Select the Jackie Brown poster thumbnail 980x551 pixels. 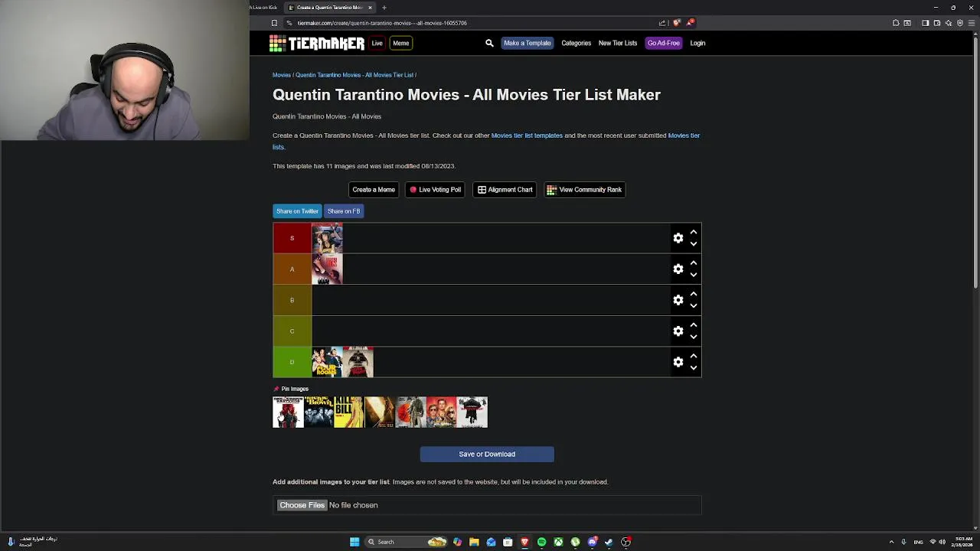tap(318, 412)
